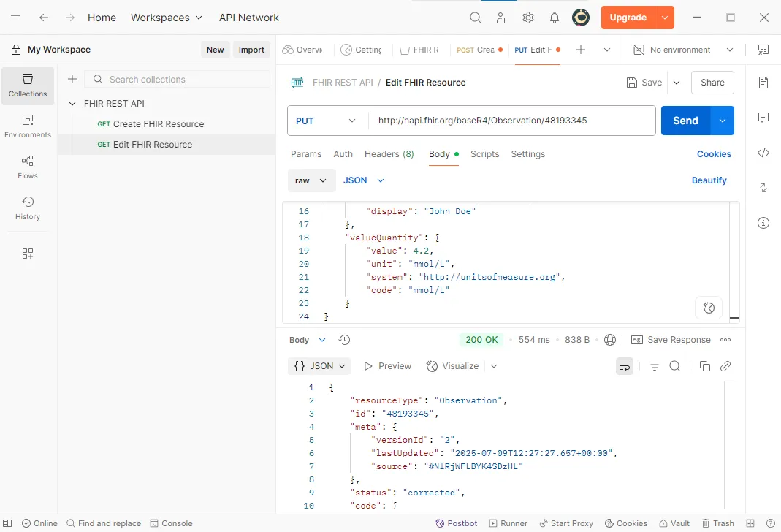Click the network globe icon in response
Viewport: 781px width, 532px height.
[x=609, y=340]
